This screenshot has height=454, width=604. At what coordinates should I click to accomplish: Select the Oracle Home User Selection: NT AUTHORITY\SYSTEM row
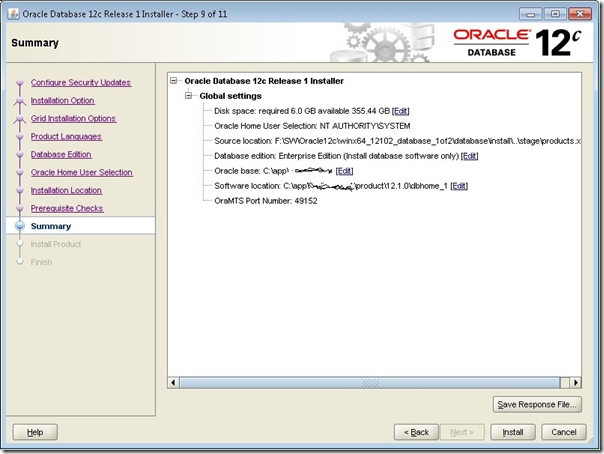[312, 126]
